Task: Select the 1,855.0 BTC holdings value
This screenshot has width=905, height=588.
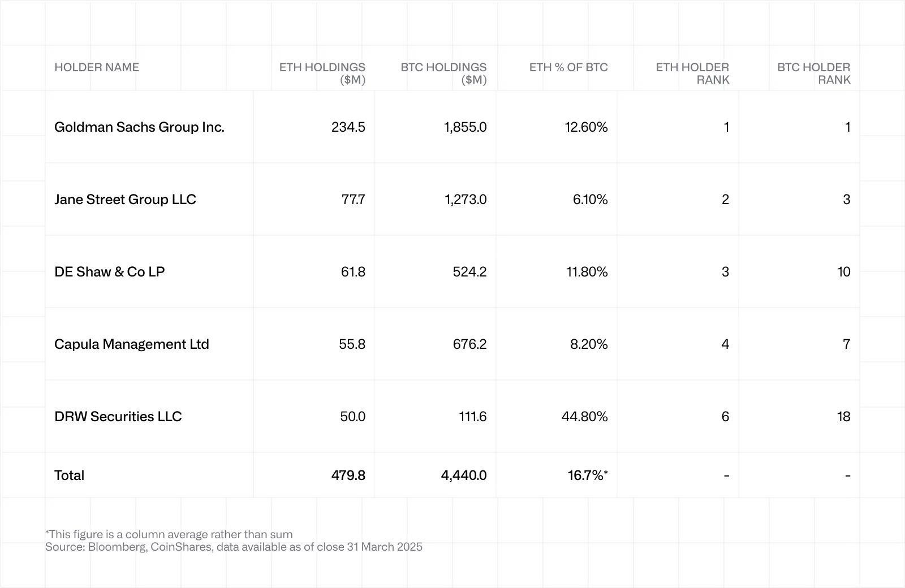Action: pyautogui.click(x=466, y=127)
